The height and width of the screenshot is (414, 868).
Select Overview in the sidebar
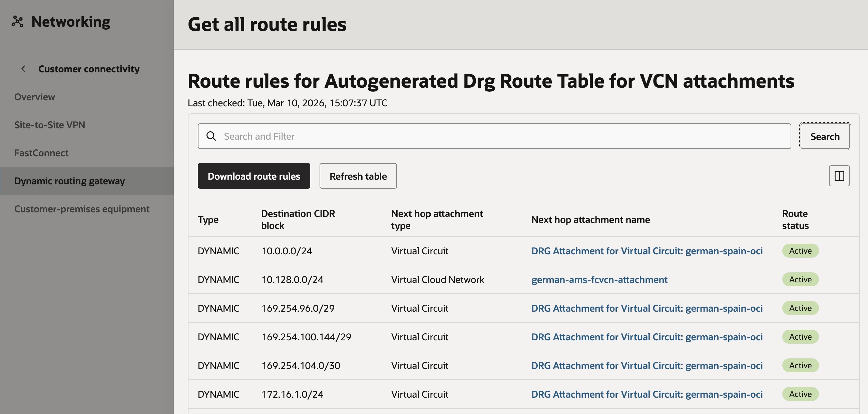(34, 97)
